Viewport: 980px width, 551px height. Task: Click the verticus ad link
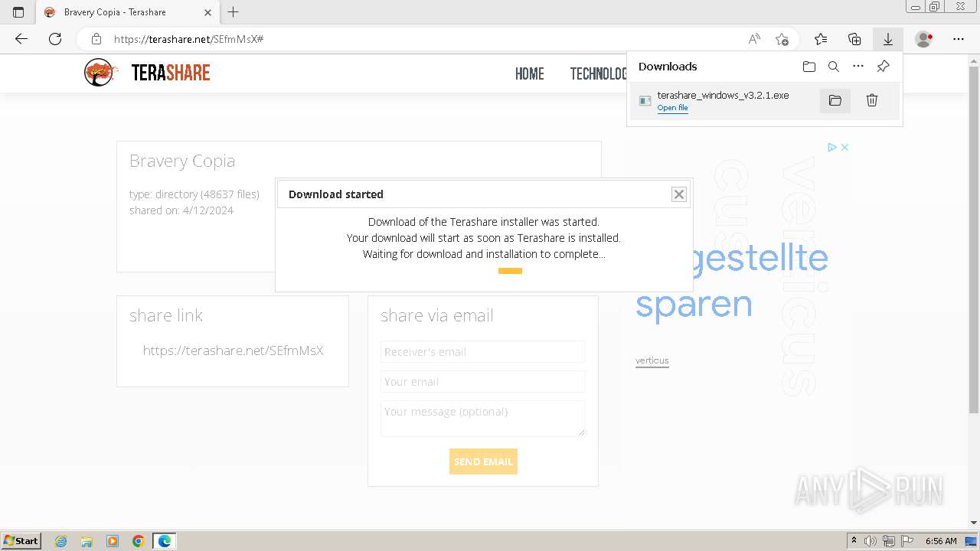coord(652,360)
